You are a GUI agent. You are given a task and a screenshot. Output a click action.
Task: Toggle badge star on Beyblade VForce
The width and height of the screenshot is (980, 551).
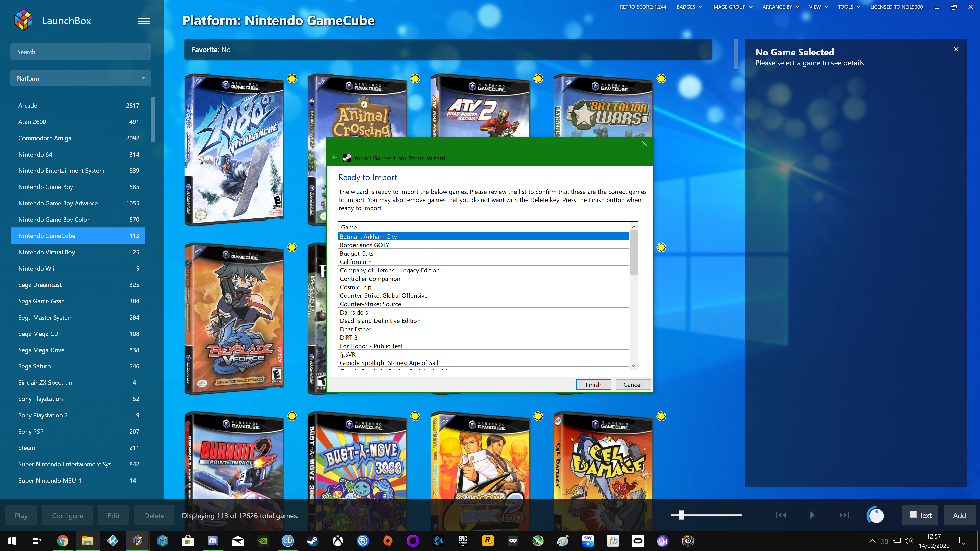(292, 247)
